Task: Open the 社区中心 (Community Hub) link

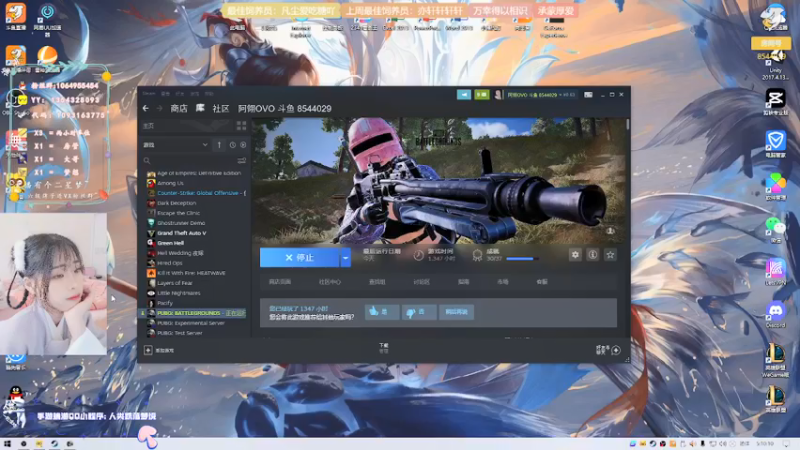Action: pos(330,282)
